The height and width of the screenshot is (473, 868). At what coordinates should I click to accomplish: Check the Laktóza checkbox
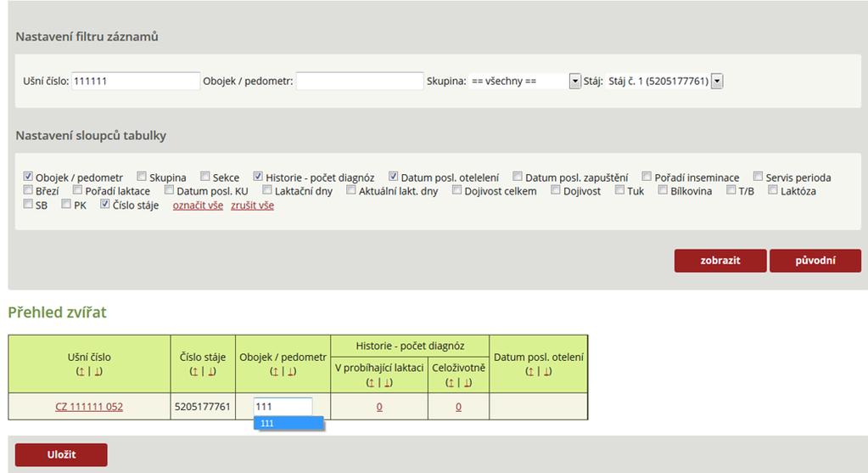pyautogui.click(x=773, y=190)
